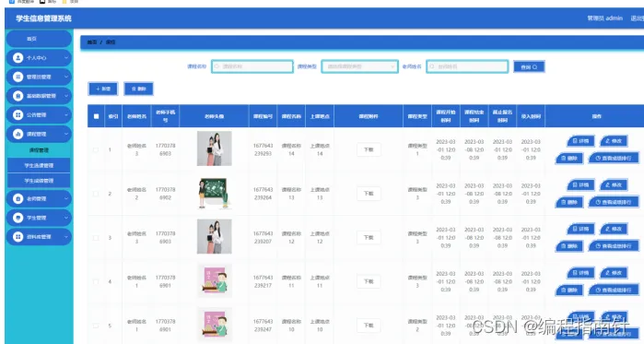Click the 课程管理 bar-chart icon

(18, 134)
